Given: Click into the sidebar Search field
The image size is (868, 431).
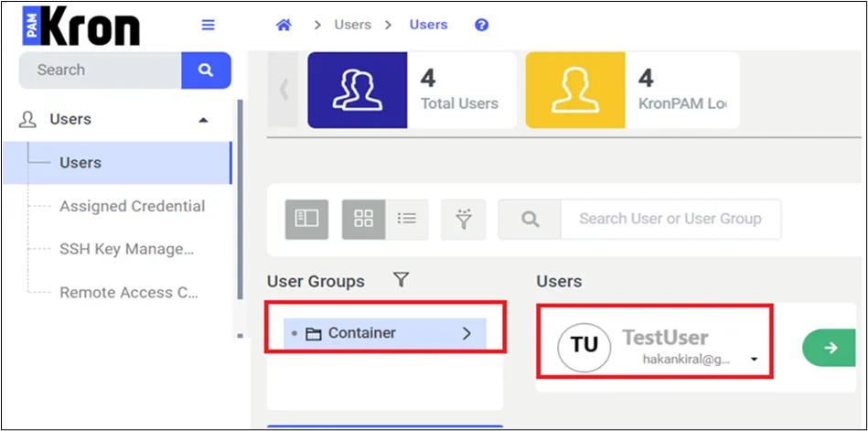Looking at the screenshot, I should click(x=101, y=70).
